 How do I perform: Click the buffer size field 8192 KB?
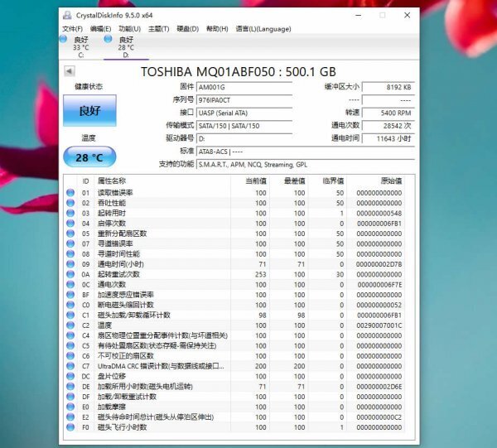388,87
